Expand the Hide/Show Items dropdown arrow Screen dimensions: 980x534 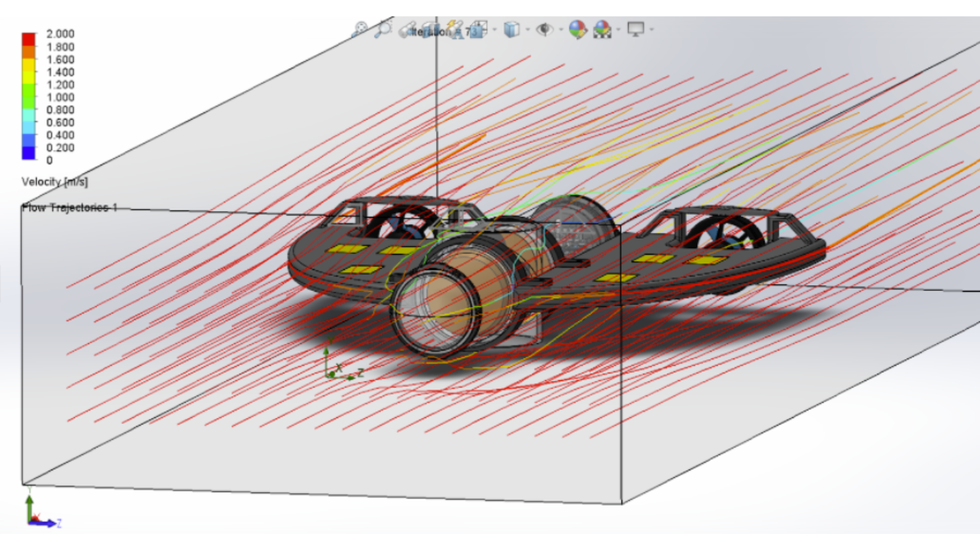561,30
